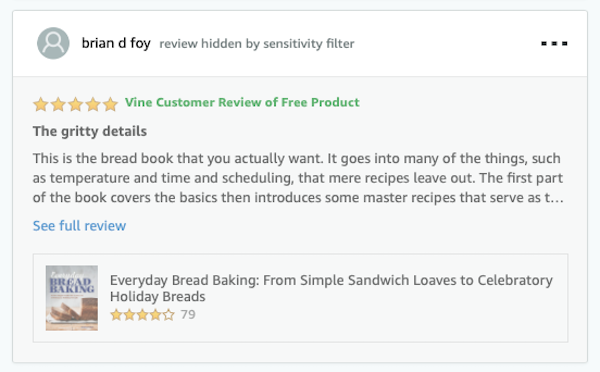Open the 'Everyday Bread Baking' product title
600x372 pixels.
click(331, 288)
